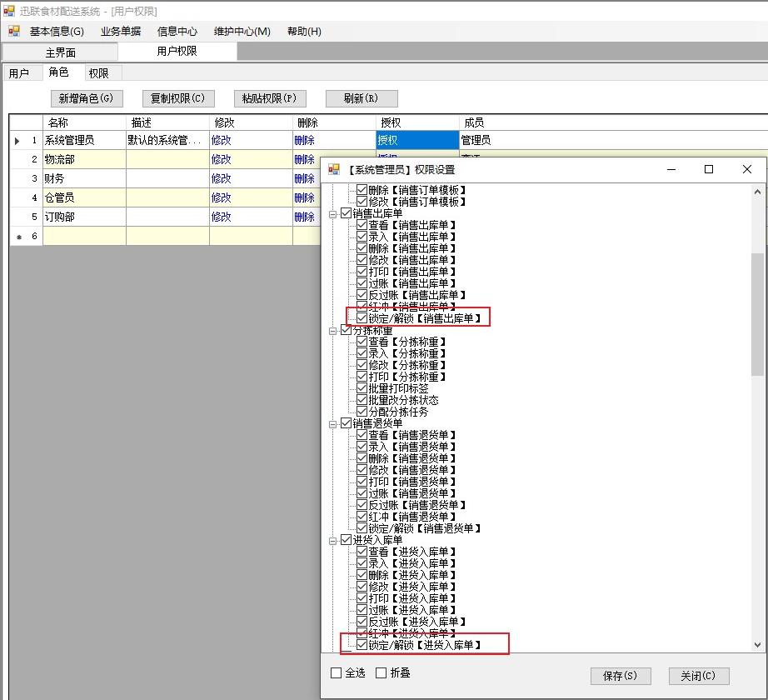The height and width of the screenshot is (700, 768).
Task: Close the 权限设置 dialog with X
Action: [747, 169]
